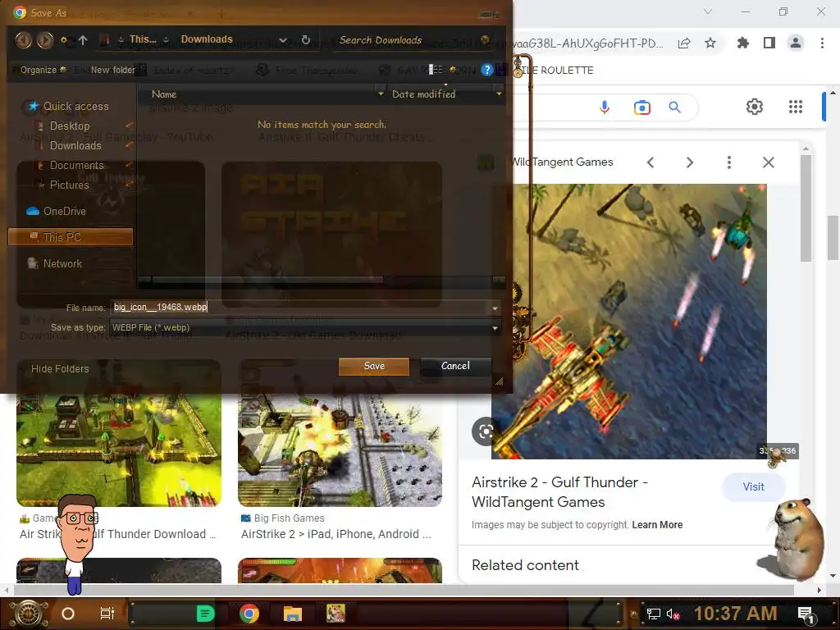Click horizontal scrollbar in file list
The height and width of the screenshot is (630, 840).
pos(267,280)
